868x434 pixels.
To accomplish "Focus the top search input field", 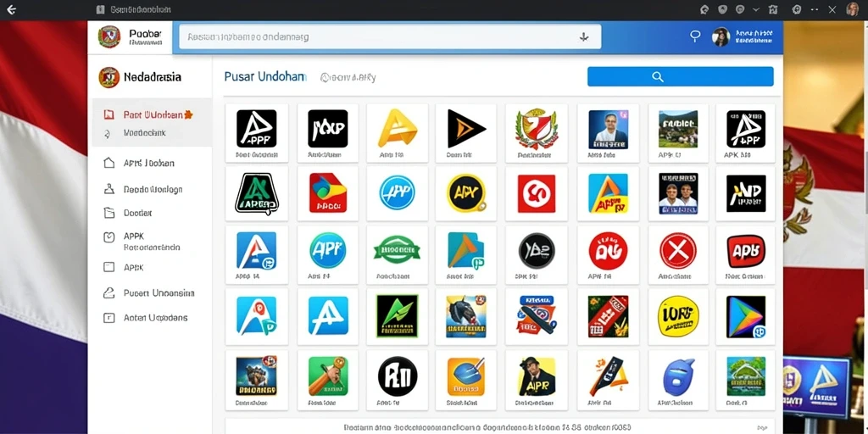I will tap(390, 37).
